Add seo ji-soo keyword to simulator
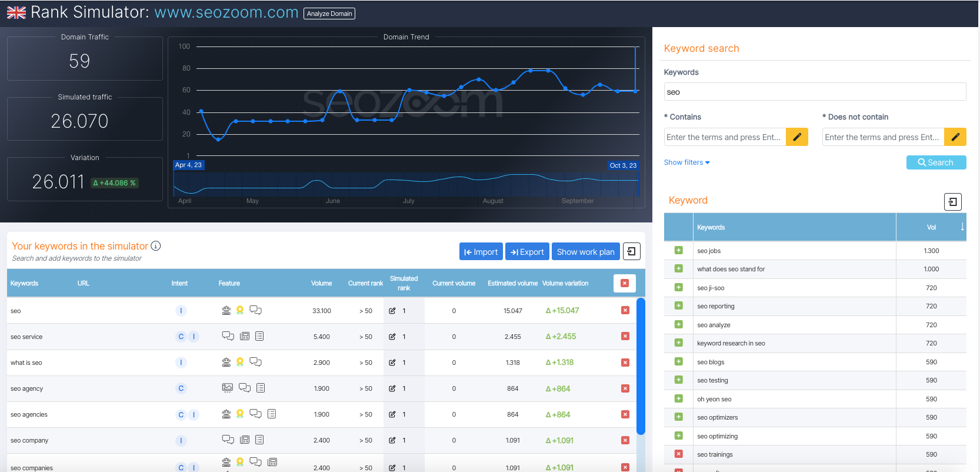The height and width of the screenshot is (472, 980). (x=679, y=287)
